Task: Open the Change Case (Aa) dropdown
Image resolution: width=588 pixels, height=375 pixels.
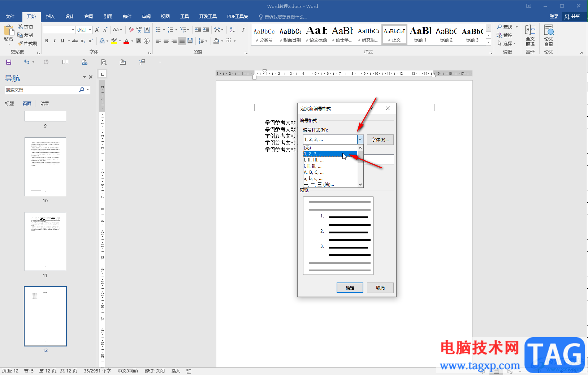Action: click(117, 30)
